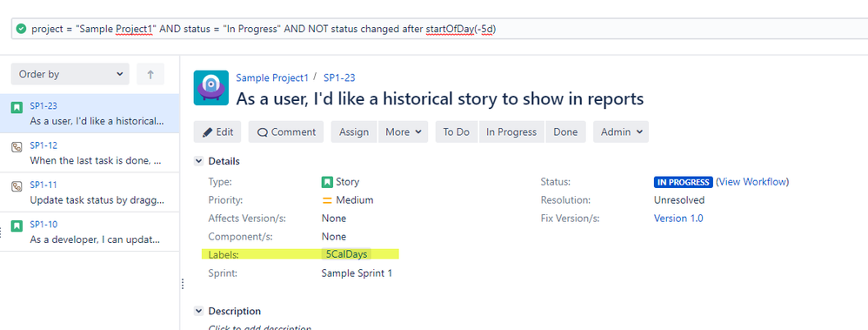Click the subtask icon beside SP1-12
The width and height of the screenshot is (868, 330).
pyautogui.click(x=17, y=147)
